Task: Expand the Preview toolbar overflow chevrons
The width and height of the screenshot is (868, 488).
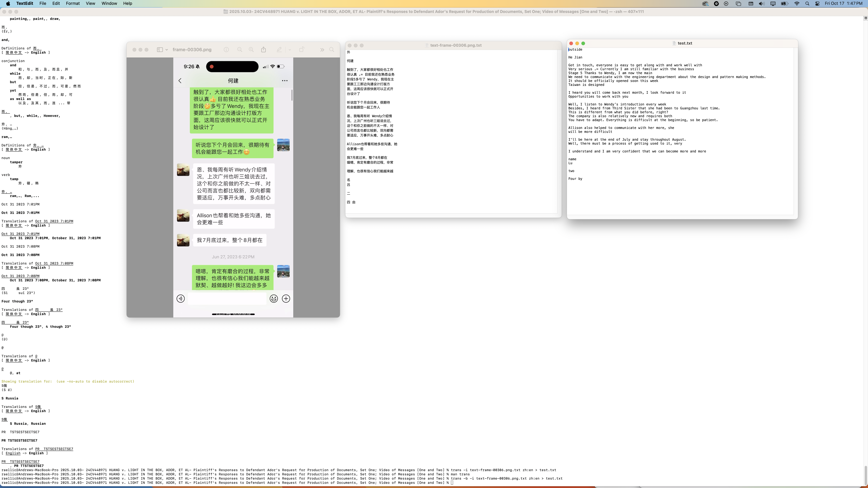Action: coord(322,50)
